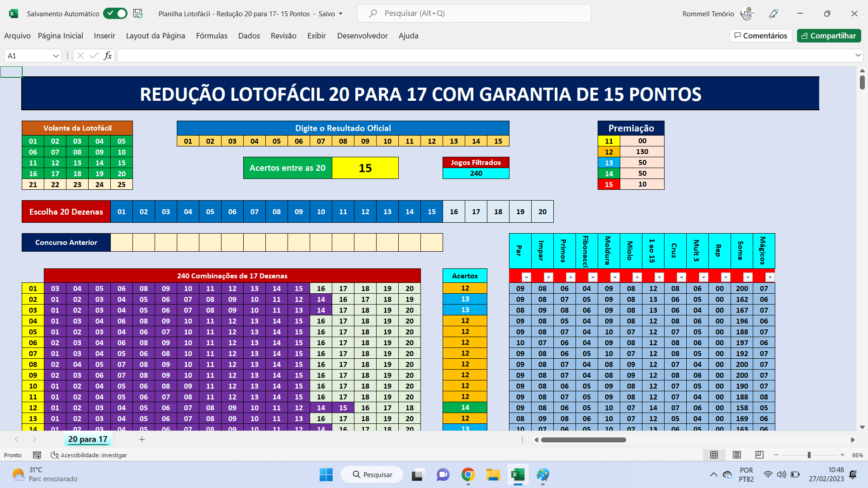Click the zoom slider handle

(x=809, y=455)
